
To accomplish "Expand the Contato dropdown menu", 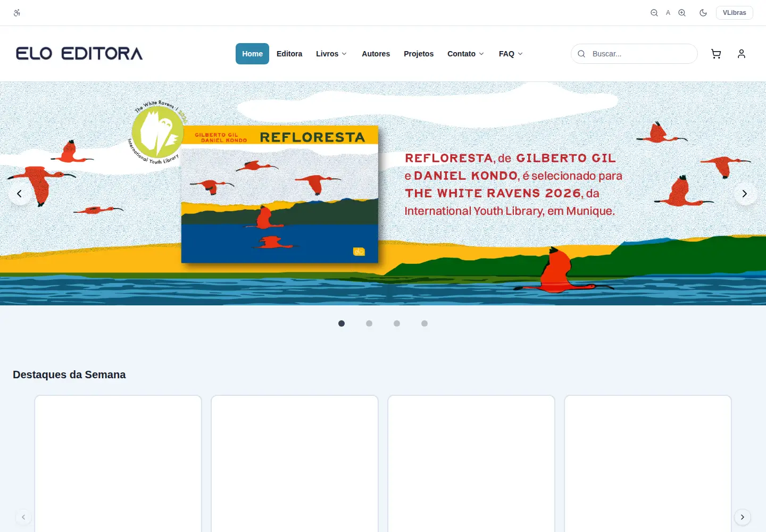I will (465, 54).
